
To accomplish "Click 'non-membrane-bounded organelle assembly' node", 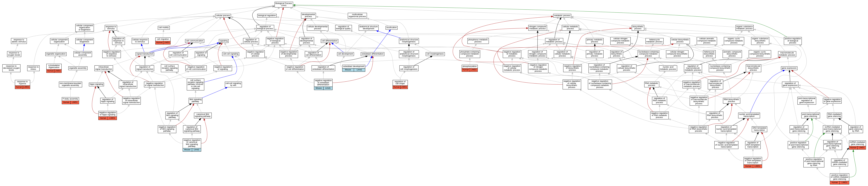I will [x=70, y=84].
